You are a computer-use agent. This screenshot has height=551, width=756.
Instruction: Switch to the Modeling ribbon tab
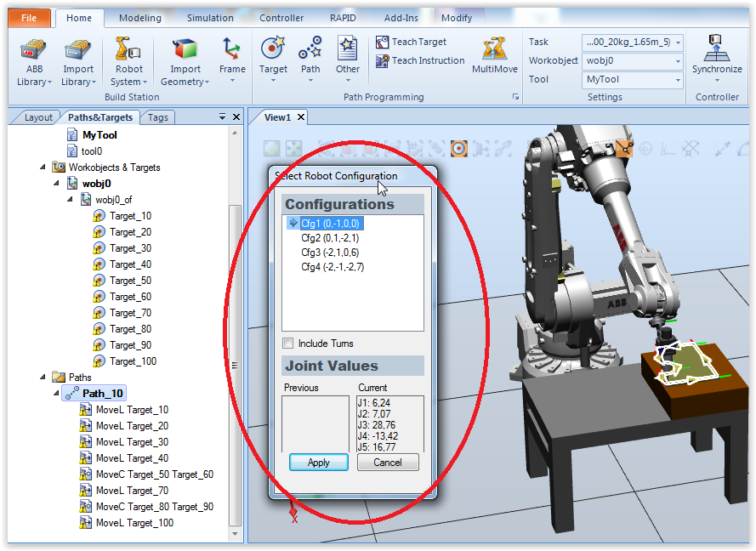coord(139,18)
